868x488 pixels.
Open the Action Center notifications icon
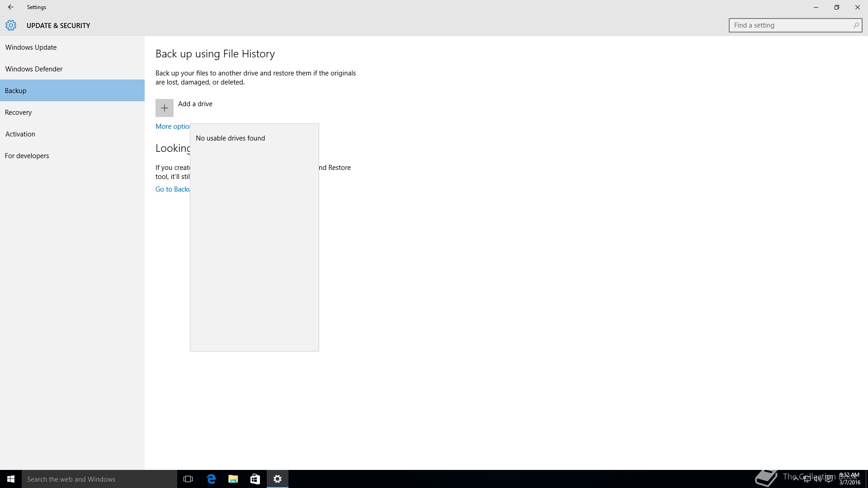[x=829, y=479]
